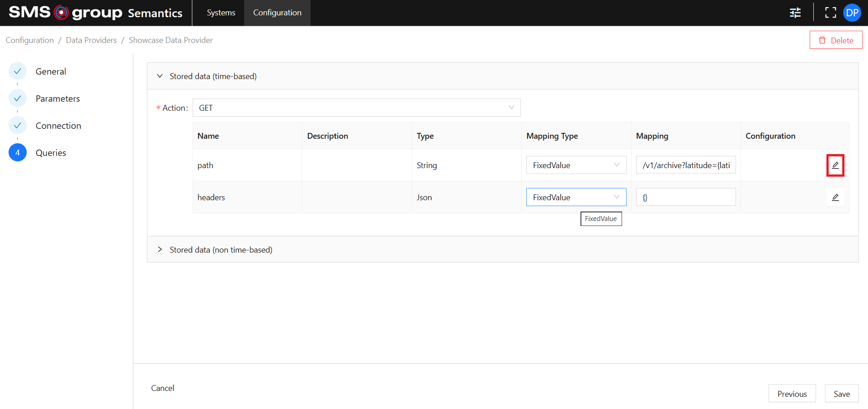Click the Name column header
The image size is (868, 409).
(x=247, y=136)
